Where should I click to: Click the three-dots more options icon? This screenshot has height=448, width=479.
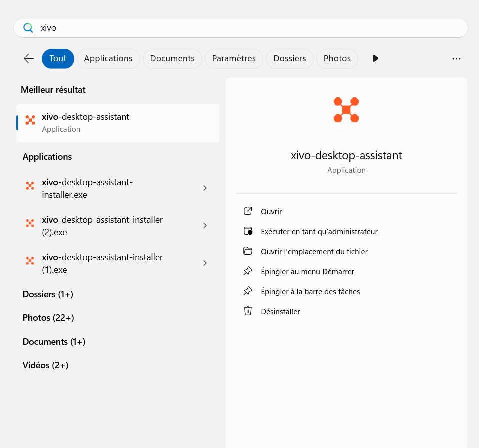coord(456,59)
